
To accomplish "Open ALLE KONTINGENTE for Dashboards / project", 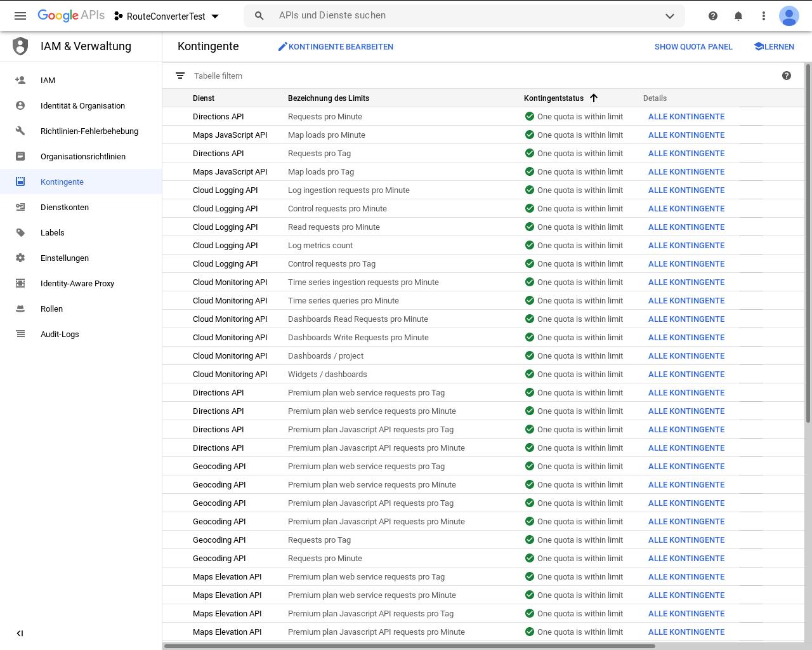I will (x=686, y=356).
